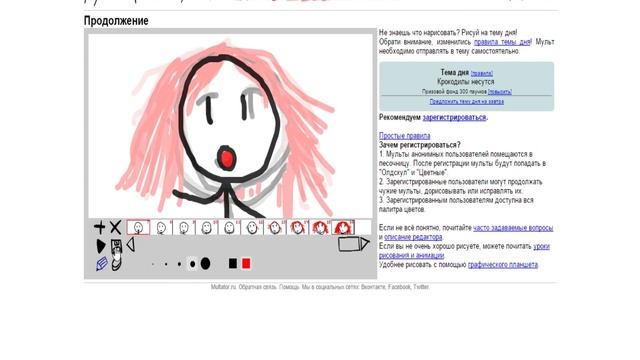Open the ninth frame thumbnail
Viewport: 640px width, 360px height.
pos(320,227)
